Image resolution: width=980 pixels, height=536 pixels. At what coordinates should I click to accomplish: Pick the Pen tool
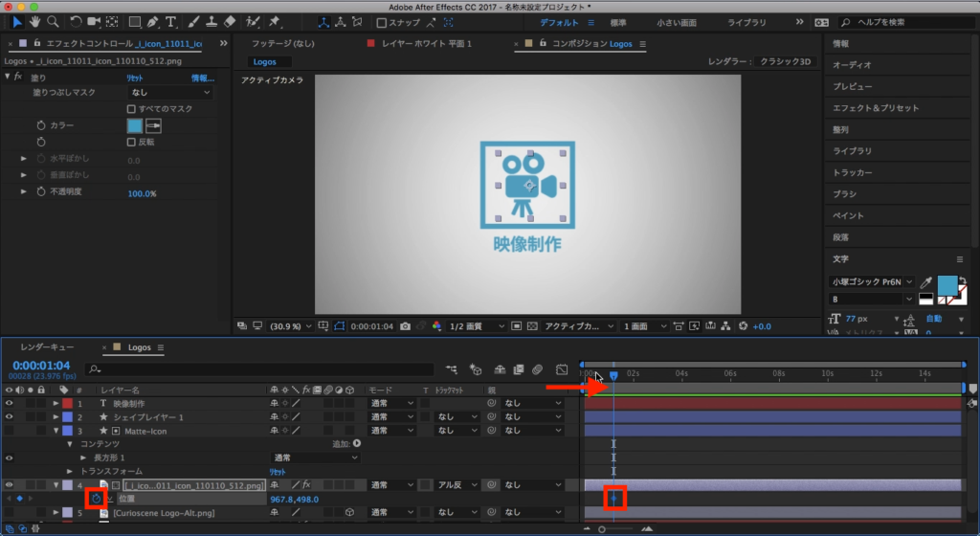point(152,21)
